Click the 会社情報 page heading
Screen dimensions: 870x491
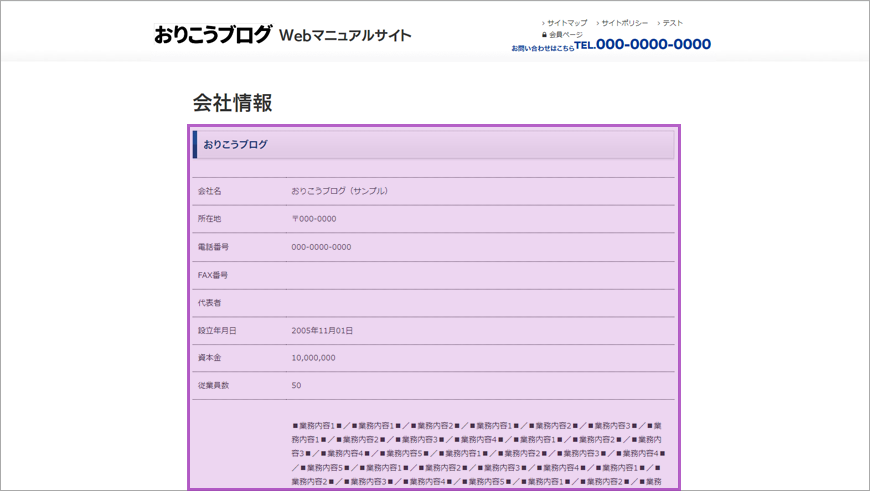coord(232,103)
